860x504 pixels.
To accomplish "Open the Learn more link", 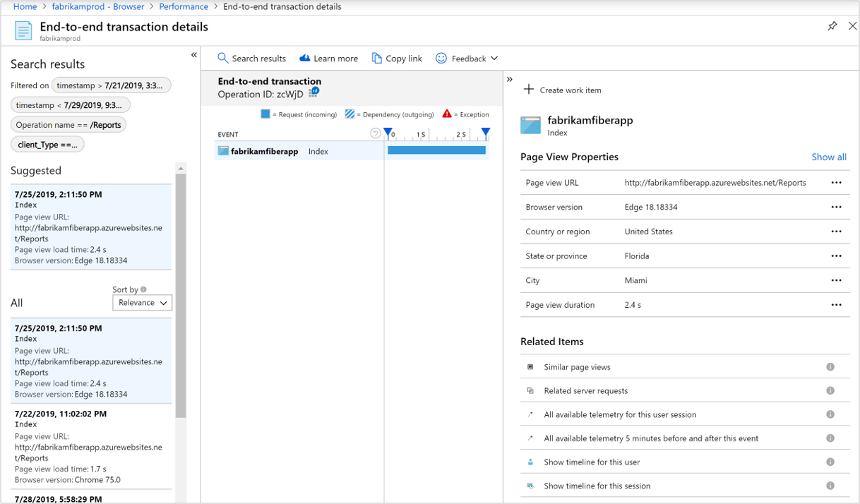I will coord(328,59).
